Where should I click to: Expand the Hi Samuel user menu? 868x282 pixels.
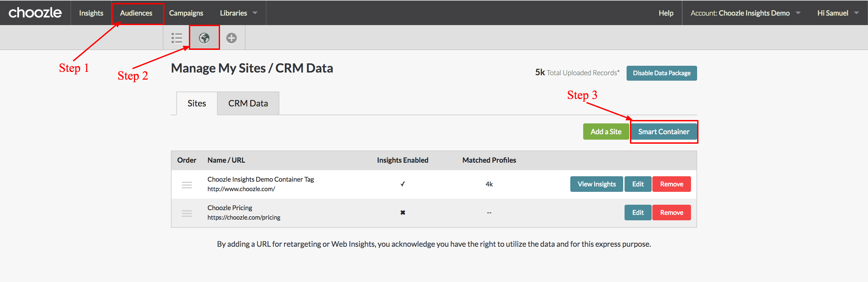(x=838, y=13)
